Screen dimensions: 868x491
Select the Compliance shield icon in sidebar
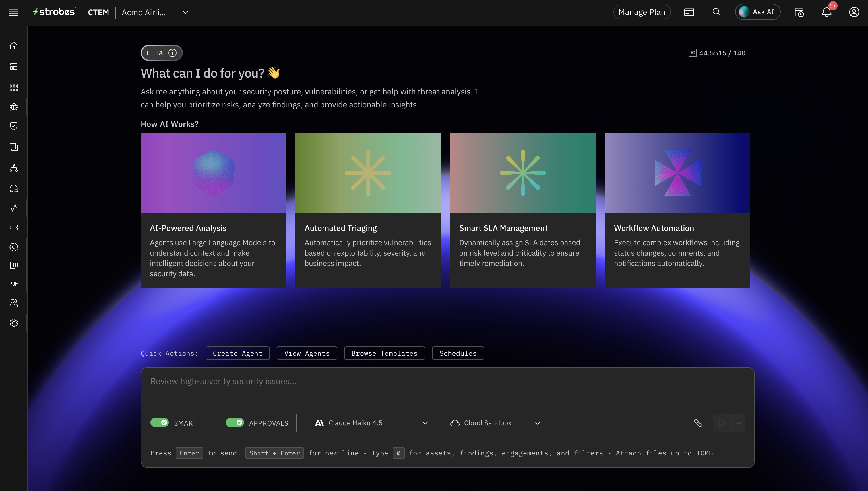tap(13, 126)
